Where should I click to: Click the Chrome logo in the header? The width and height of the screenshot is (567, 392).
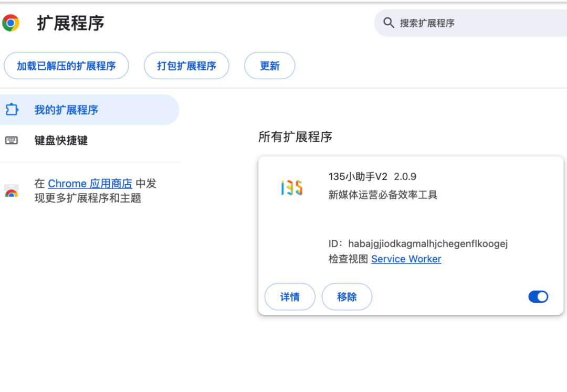click(10, 23)
